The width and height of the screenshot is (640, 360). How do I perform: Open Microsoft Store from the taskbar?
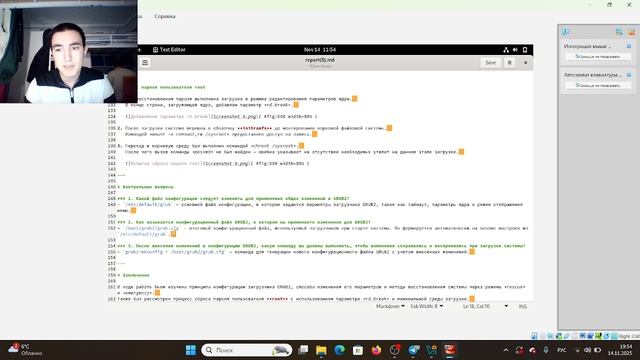tap(358, 350)
